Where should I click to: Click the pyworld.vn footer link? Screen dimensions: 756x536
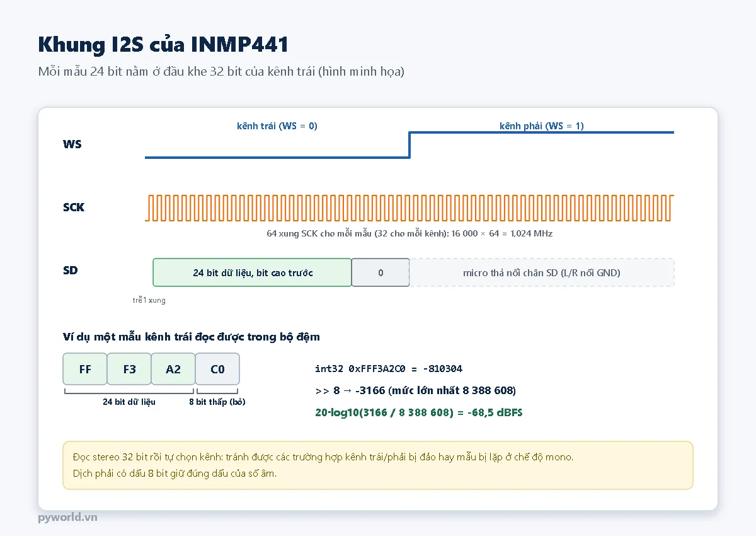coord(67,518)
